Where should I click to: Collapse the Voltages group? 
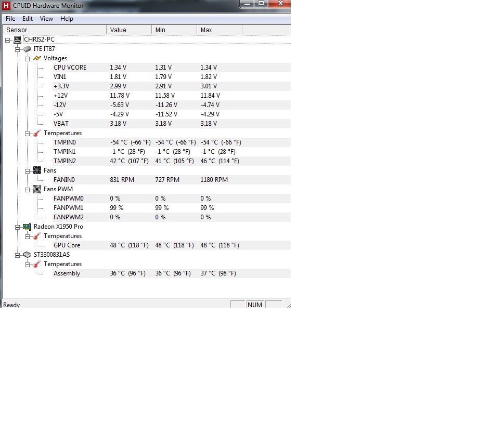click(27, 59)
